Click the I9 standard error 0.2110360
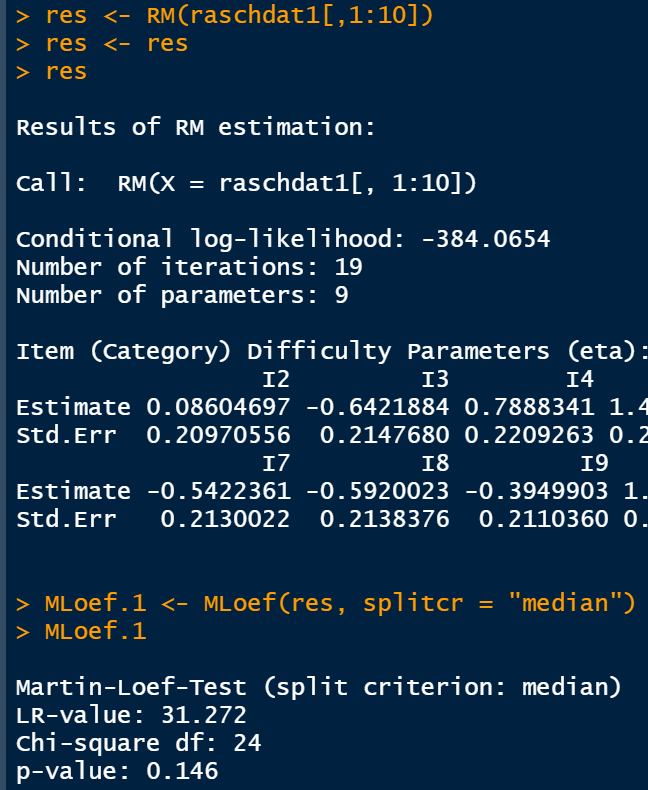Image resolution: width=648 pixels, height=790 pixels. (x=542, y=519)
